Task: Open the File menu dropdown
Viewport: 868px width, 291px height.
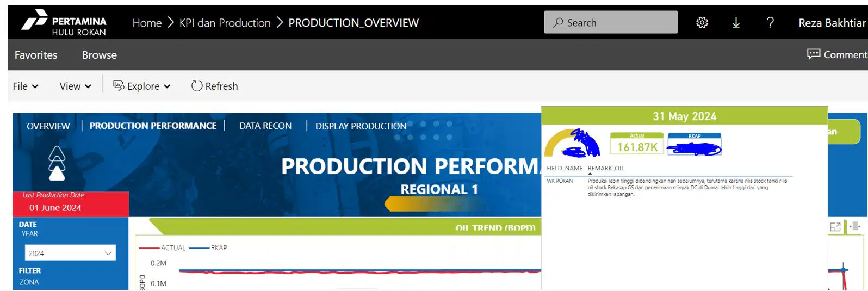Action: 26,86
